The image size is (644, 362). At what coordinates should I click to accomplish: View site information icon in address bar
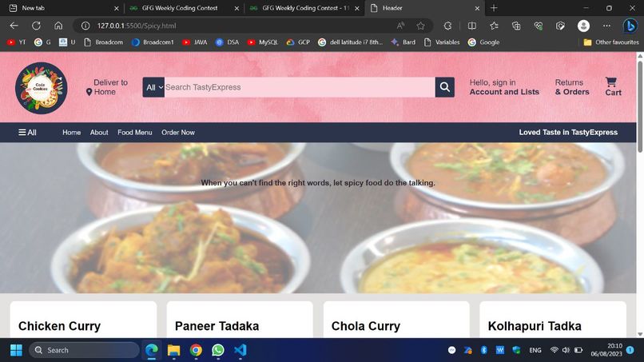click(x=85, y=26)
